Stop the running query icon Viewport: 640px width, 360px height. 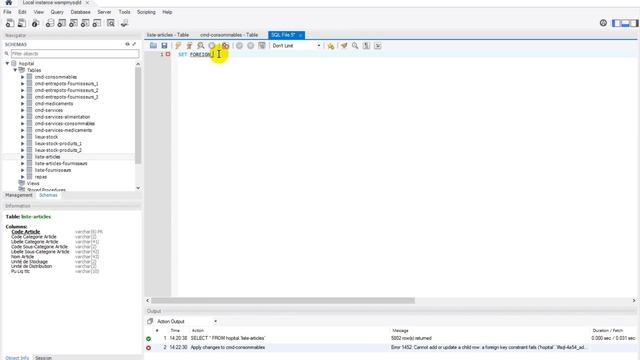tap(212, 46)
